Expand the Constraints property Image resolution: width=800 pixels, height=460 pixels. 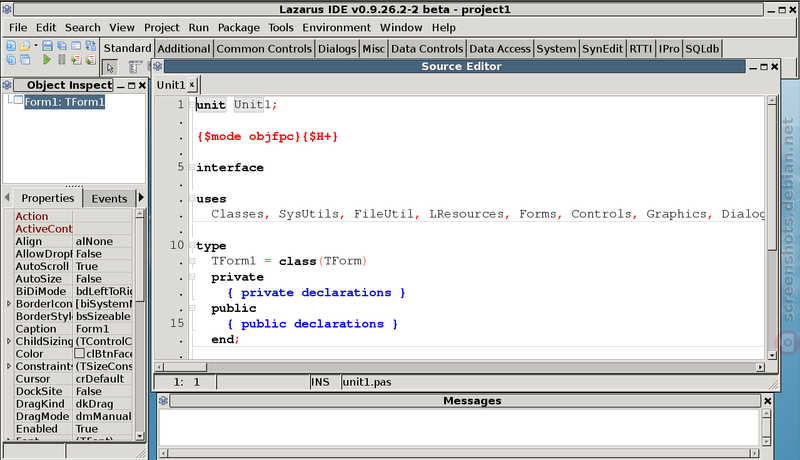(x=9, y=366)
